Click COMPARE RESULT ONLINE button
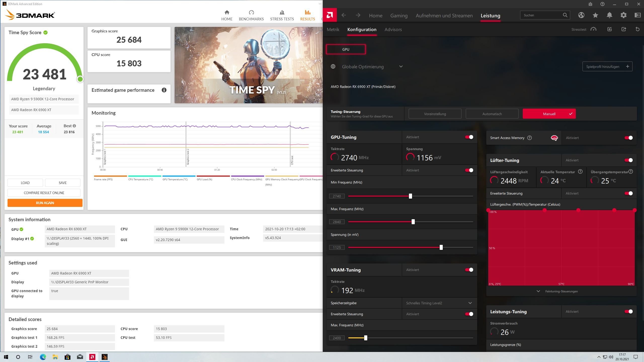 [x=44, y=193]
